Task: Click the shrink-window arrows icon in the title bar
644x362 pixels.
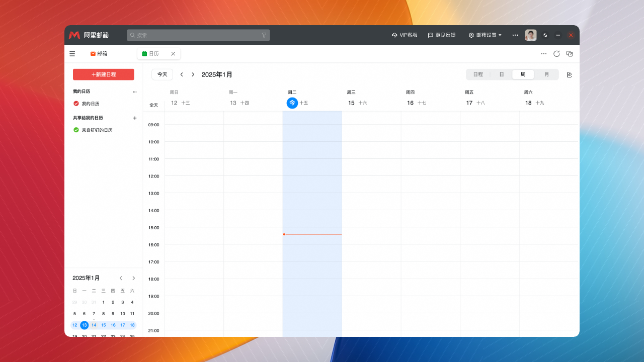Action: click(545, 35)
